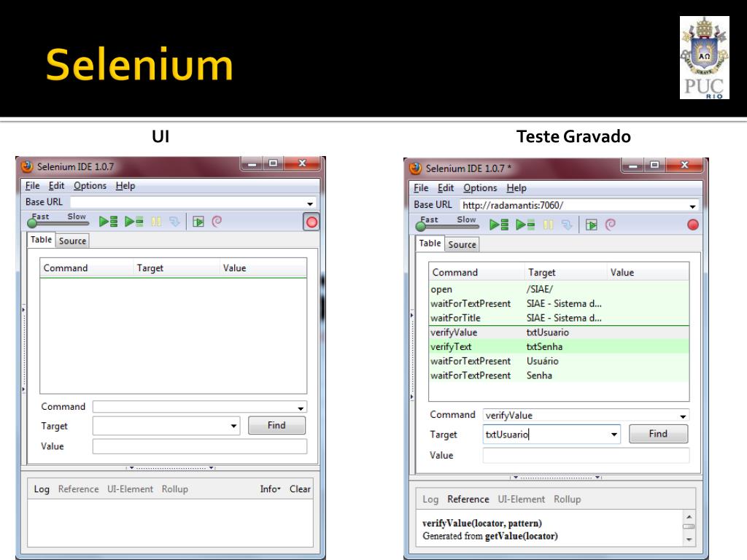This screenshot has height=560, width=747.
Task: Click TestRunner play icon in right IDE
Action: click(591, 225)
